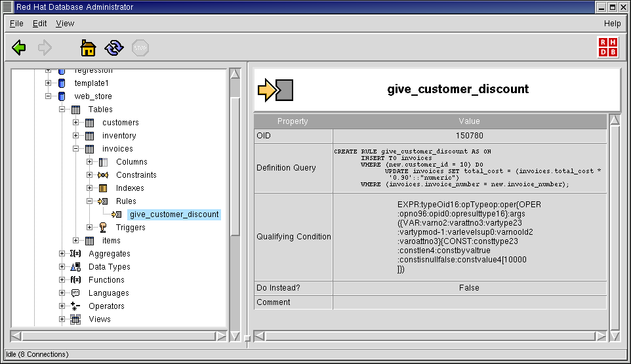Screen dimensions: 631x364
Task: Select the give_customer_discount rule in tree
Action: (x=174, y=214)
